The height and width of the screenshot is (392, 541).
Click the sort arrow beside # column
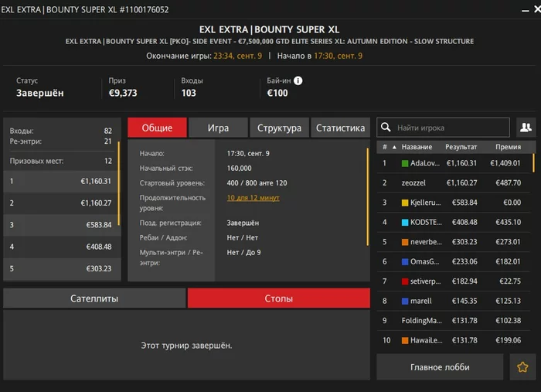[394, 147]
